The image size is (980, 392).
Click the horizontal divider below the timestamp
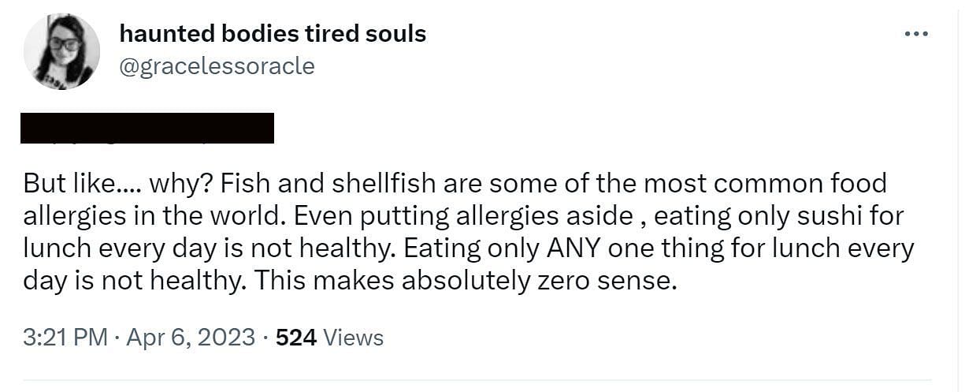tap(477, 379)
